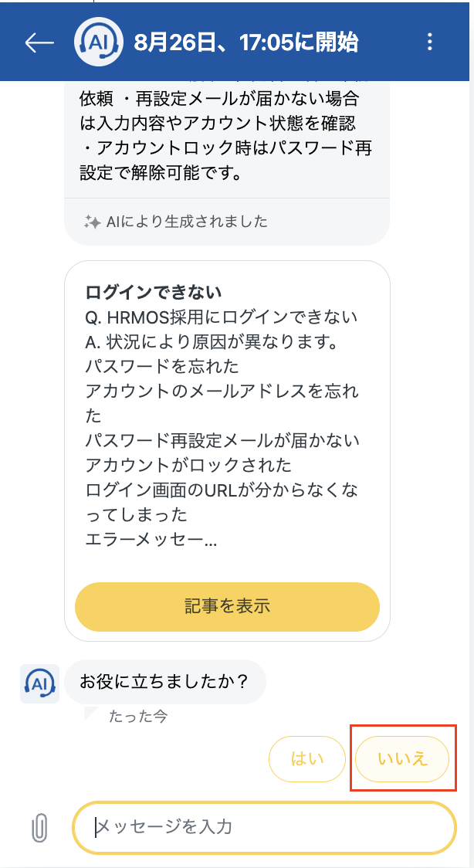This screenshot has height=868, width=474.
Task: Open the three-dot options menu
Action: (x=431, y=42)
